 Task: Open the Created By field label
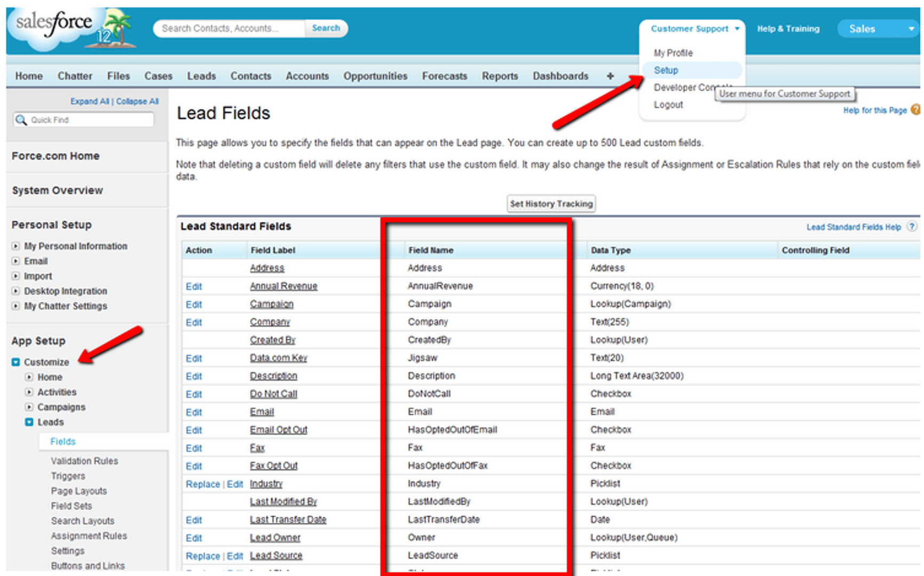(272, 340)
